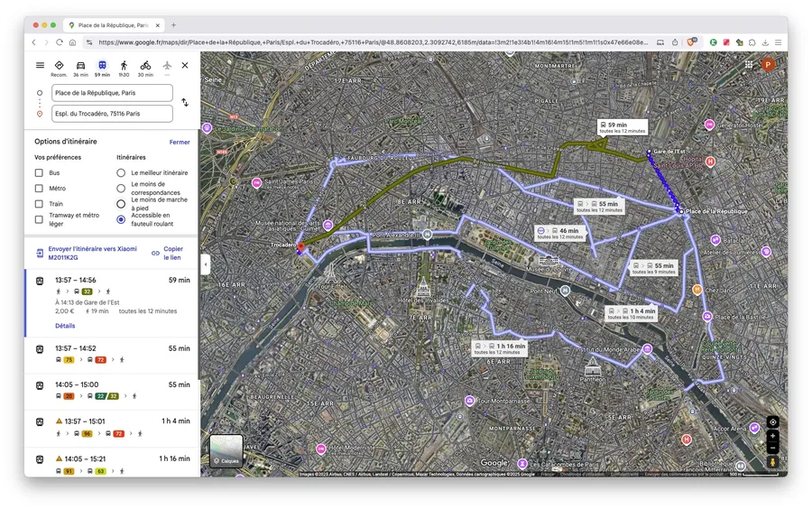Viewport: 812px width, 509px height.
Task: Select the 13:57 – 15:01 route with warning
Action: tap(112, 428)
